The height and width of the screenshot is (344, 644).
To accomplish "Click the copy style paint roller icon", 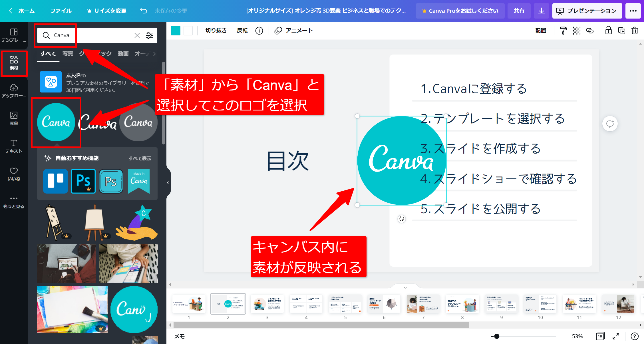I will pos(563,31).
